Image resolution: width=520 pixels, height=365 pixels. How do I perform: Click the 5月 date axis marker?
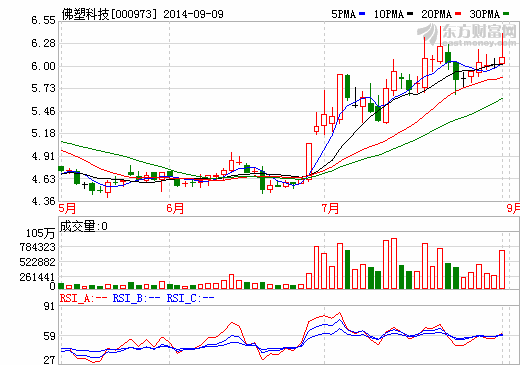click(x=67, y=208)
